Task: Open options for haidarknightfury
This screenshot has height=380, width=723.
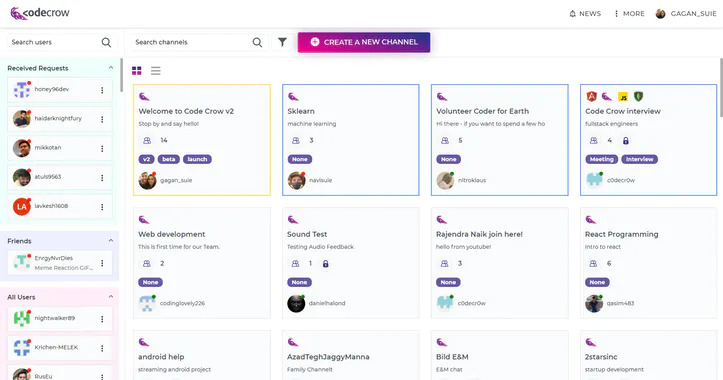Action: pos(102,119)
